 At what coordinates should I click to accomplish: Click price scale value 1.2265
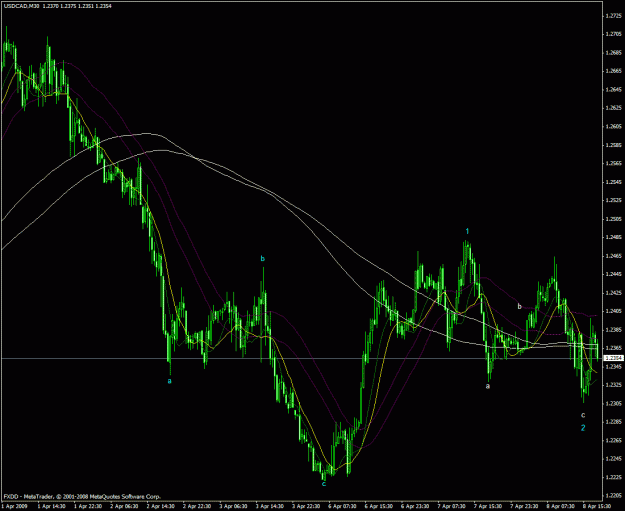pyautogui.click(x=611, y=440)
